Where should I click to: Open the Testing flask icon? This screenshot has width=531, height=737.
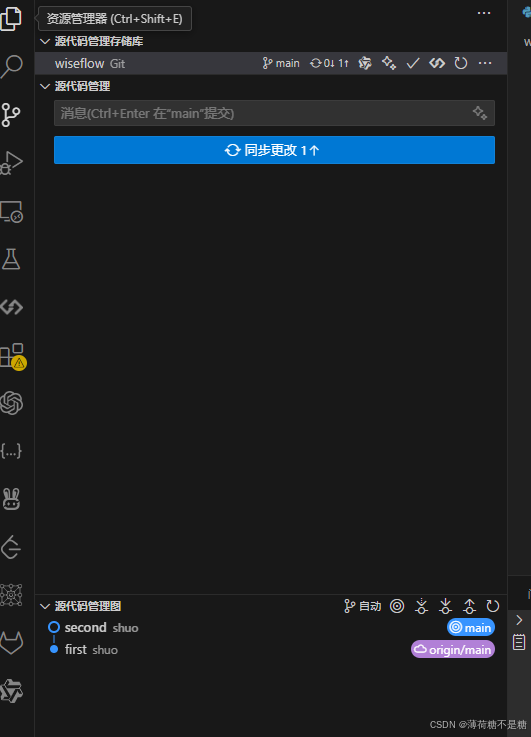(11, 259)
